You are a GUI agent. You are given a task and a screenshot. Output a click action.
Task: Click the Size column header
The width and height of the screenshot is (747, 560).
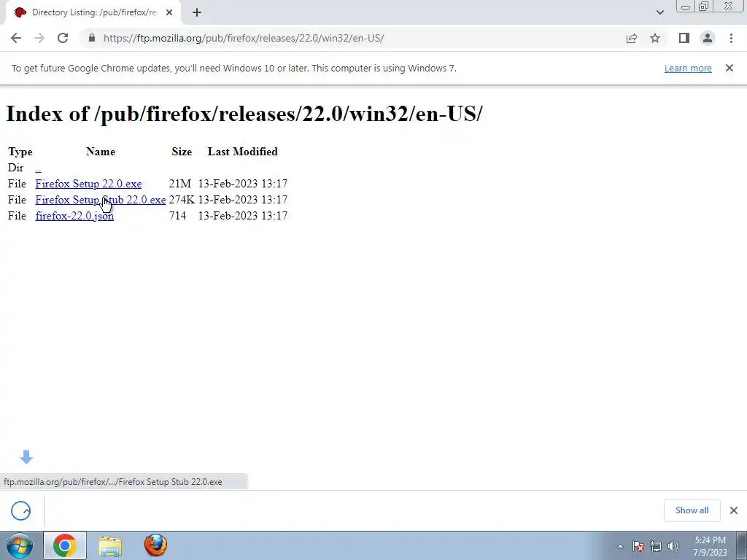[x=182, y=152]
